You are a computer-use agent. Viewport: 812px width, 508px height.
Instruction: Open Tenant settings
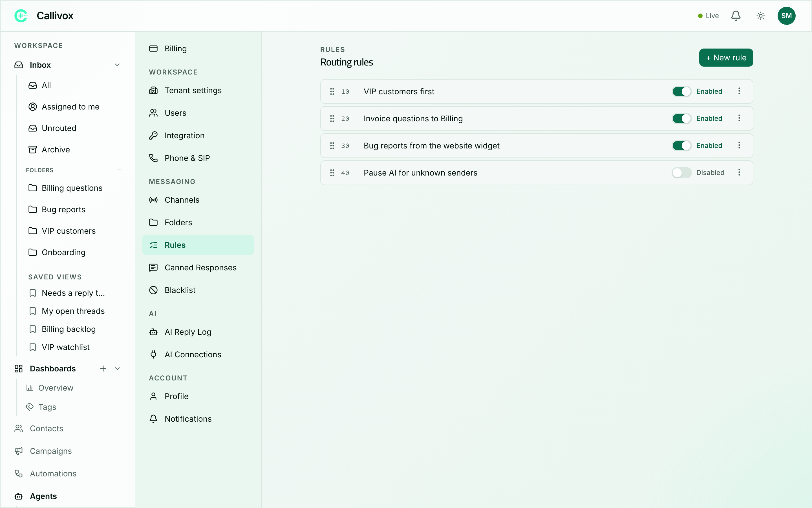click(x=198, y=90)
